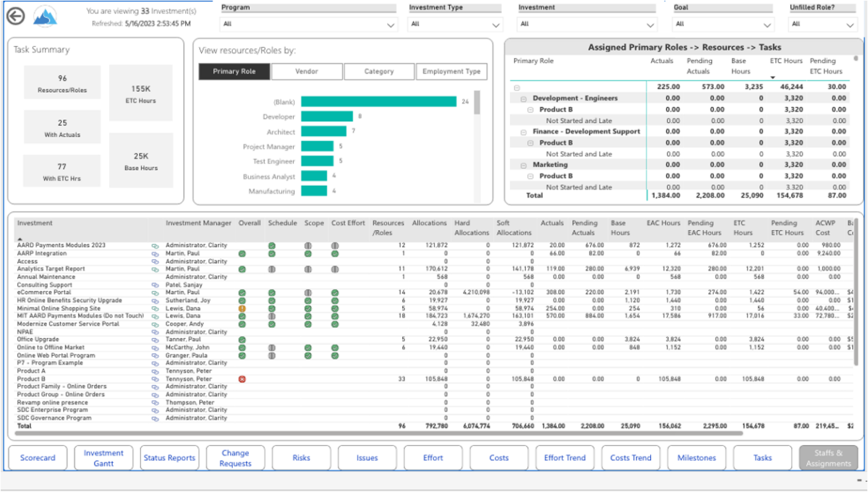The image size is (868, 492).
Task: Open link icon for NPAE row
Action: pos(154,331)
